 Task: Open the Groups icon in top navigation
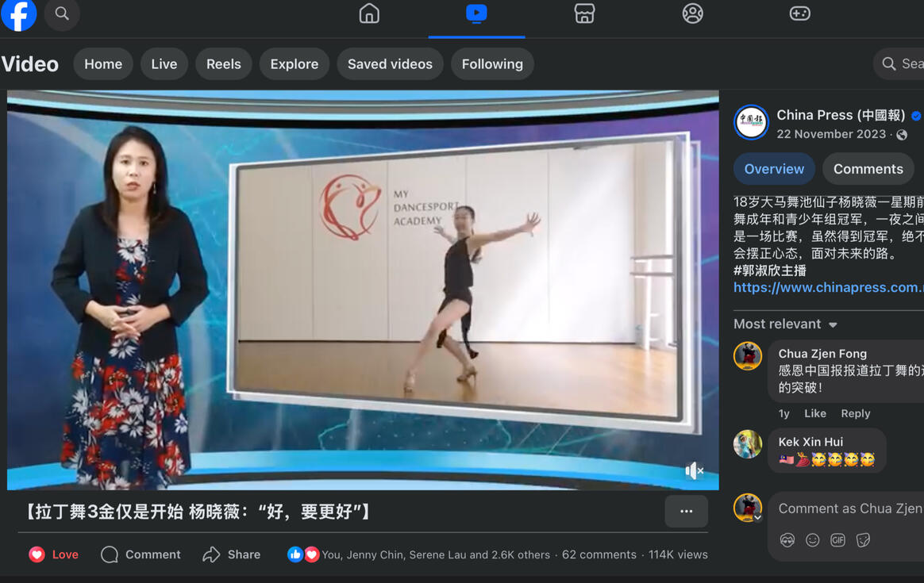point(692,13)
